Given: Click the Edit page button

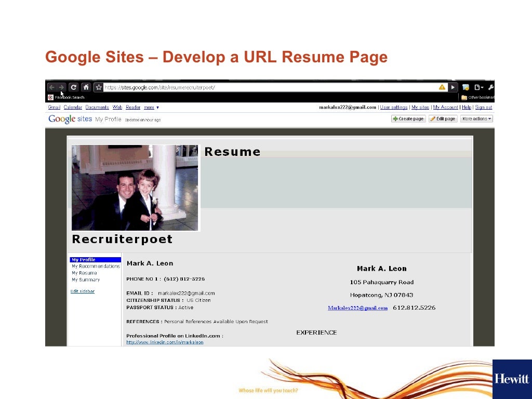Looking at the screenshot, I should [443, 119].
